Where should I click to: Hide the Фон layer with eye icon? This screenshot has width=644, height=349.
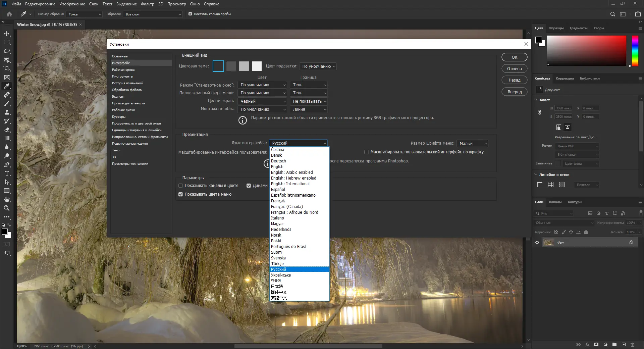(537, 243)
